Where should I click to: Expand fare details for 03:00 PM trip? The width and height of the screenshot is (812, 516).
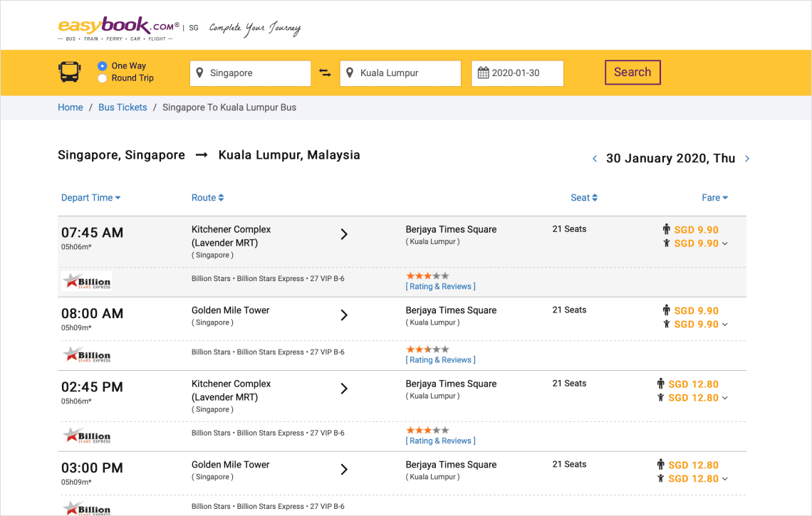point(725,479)
